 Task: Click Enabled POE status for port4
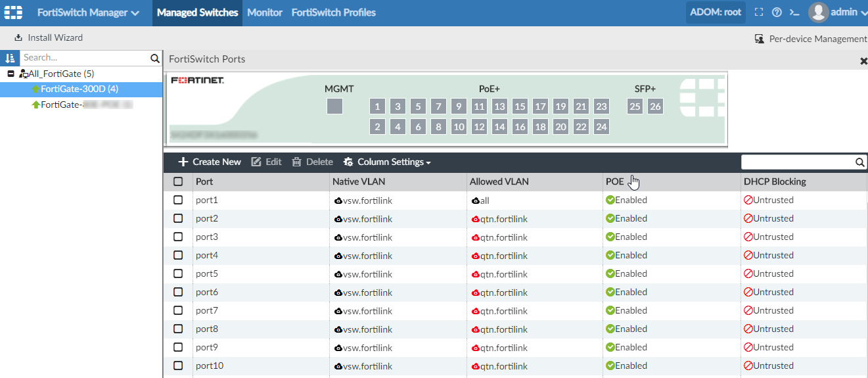627,255
